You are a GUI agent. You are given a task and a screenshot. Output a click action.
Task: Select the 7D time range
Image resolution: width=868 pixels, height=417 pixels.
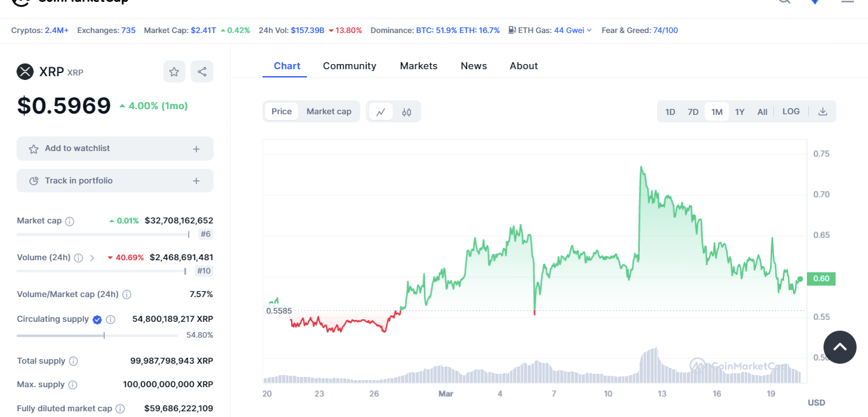693,112
